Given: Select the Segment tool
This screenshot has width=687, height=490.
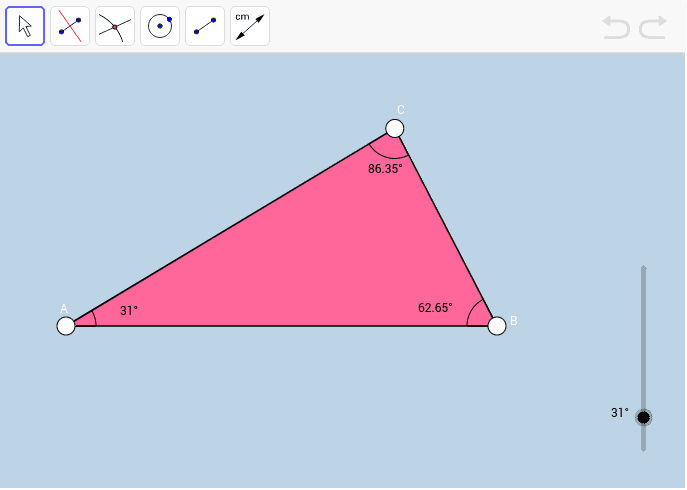Looking at the screenshot, I should click(205, 26).
